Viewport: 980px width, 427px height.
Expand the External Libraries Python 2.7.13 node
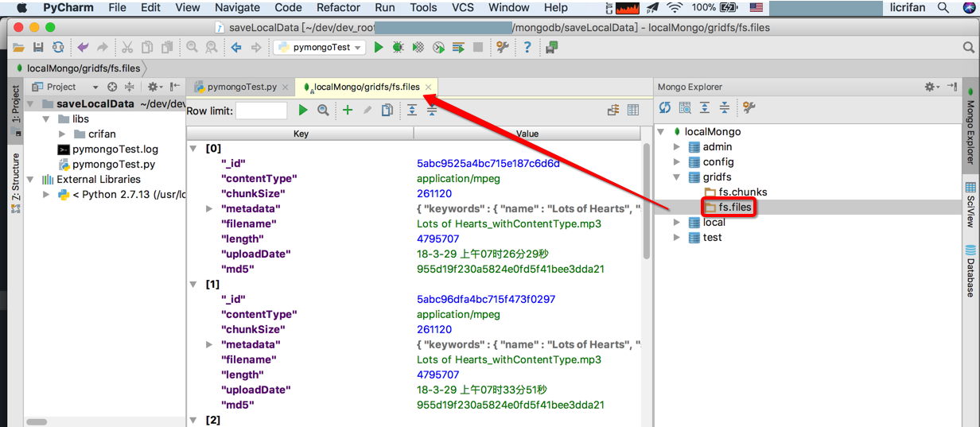coord(46,194)
